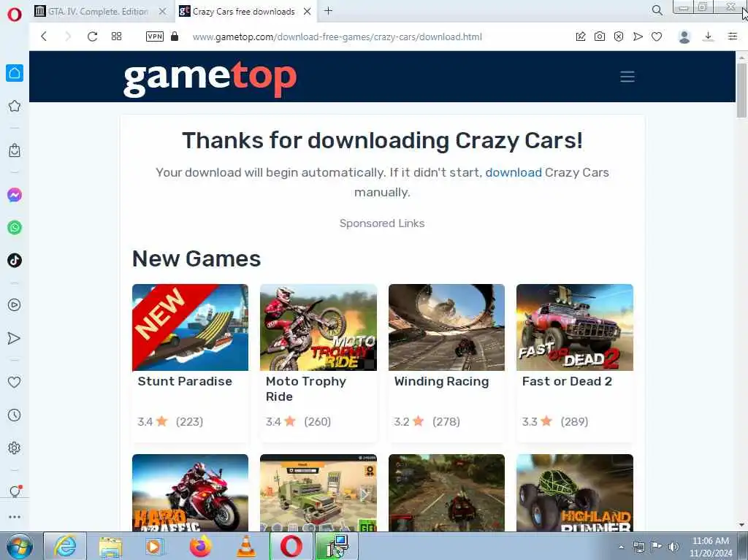Click the download link to start manually

tap(514, 172)
